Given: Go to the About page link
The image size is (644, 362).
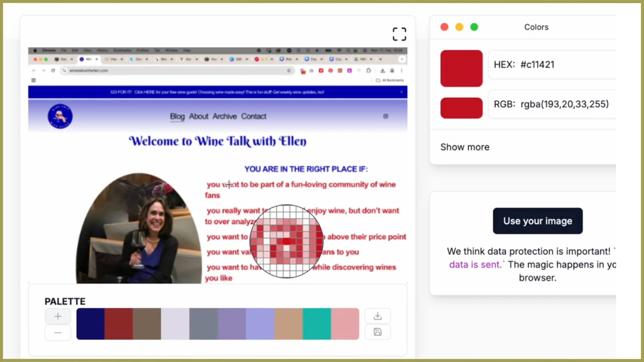Looking at the screenshot, I should click(199, 116).
